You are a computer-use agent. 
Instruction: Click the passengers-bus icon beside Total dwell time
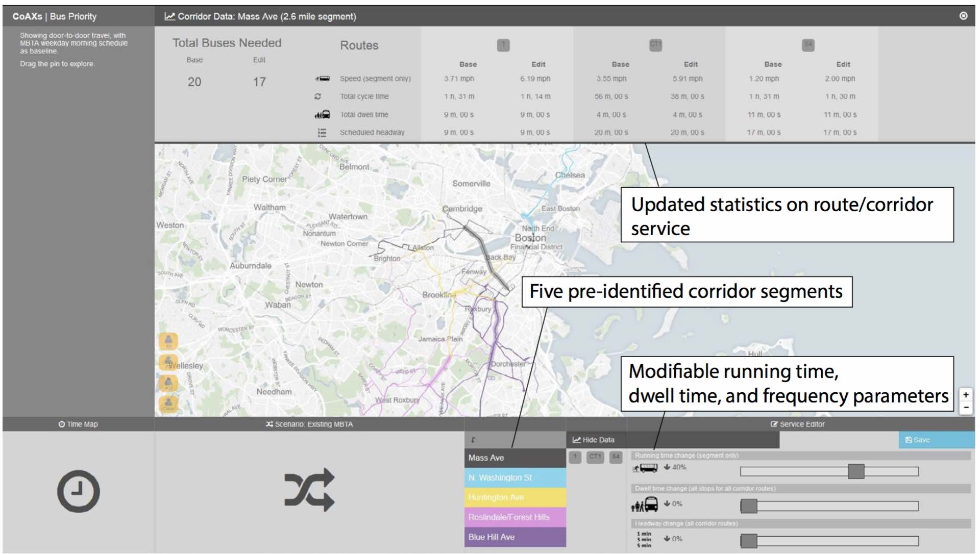pos(323,115)
